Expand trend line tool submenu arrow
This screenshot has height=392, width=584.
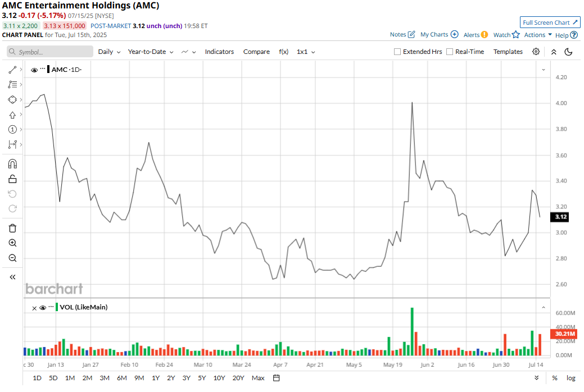pos(21,70)
